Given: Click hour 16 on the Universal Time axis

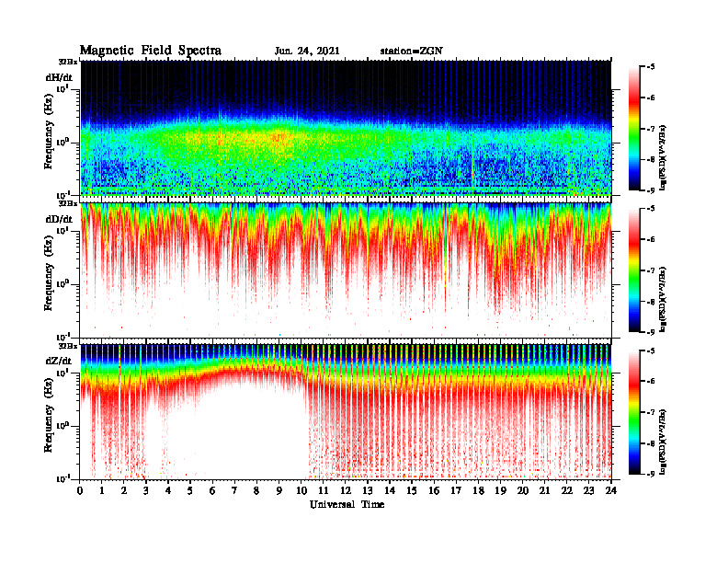Looking at the screenshot, I should coord(434,491).
